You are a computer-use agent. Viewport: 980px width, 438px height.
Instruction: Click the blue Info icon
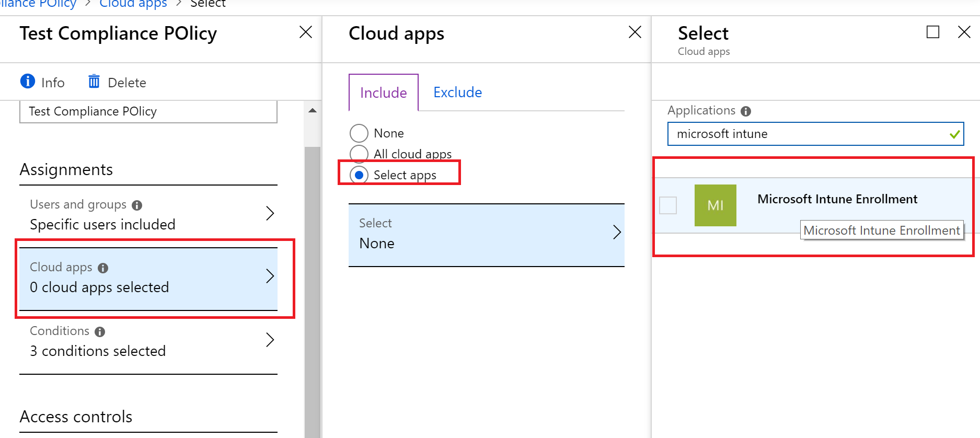pos(27,82)
